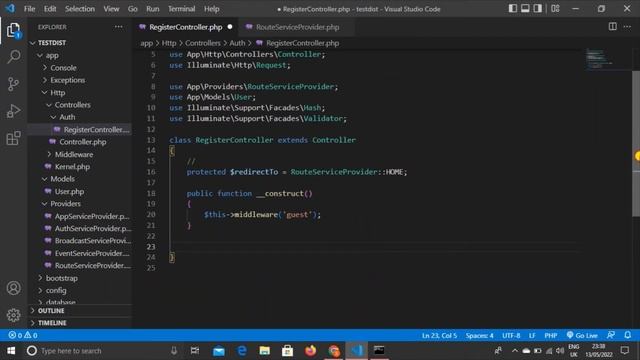Viewport: 640px width, 360px height.
Task: Open the Selection menu
Action: tap(80, 9)
